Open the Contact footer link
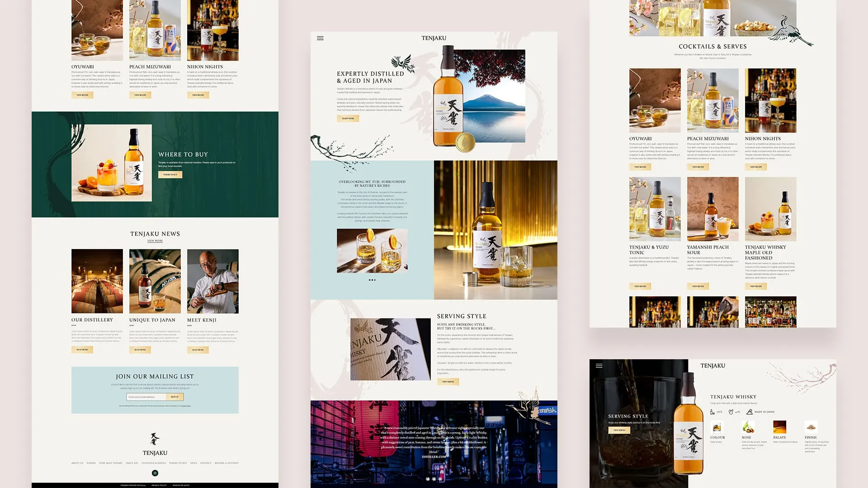 coord(206,463)
